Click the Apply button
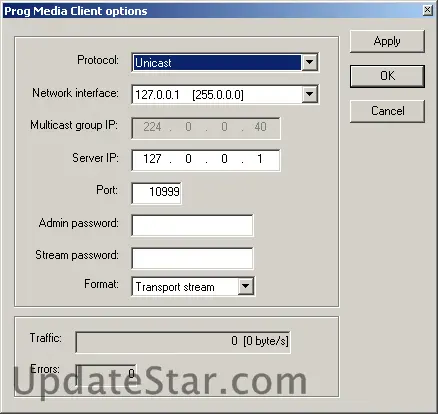The height and width of the screenshot is (414, 438). point(387,41)
